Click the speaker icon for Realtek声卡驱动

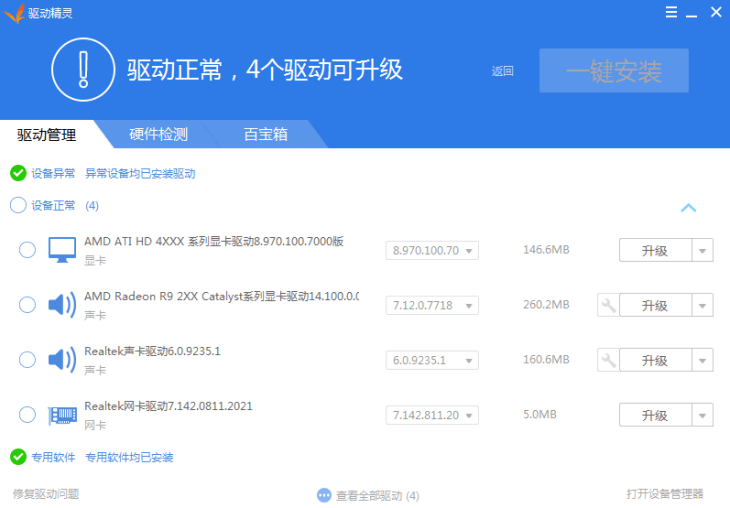[x=62, y=360]
